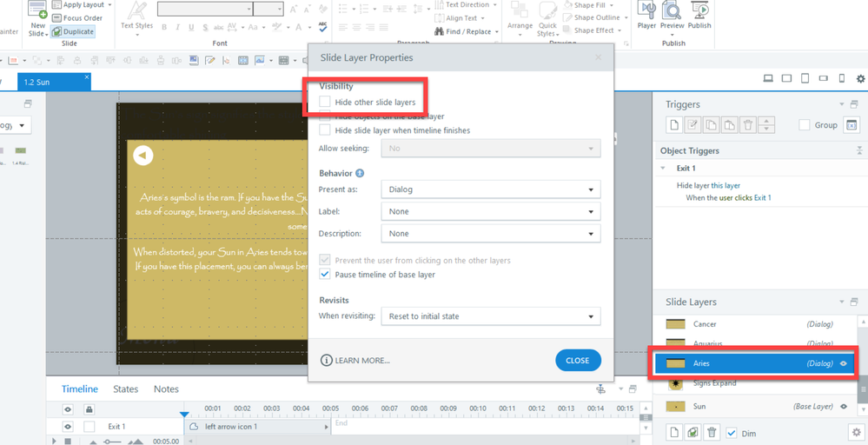868x445 pixels.
Task: Open the LEARN MORE link
Action: pos(355,361)
